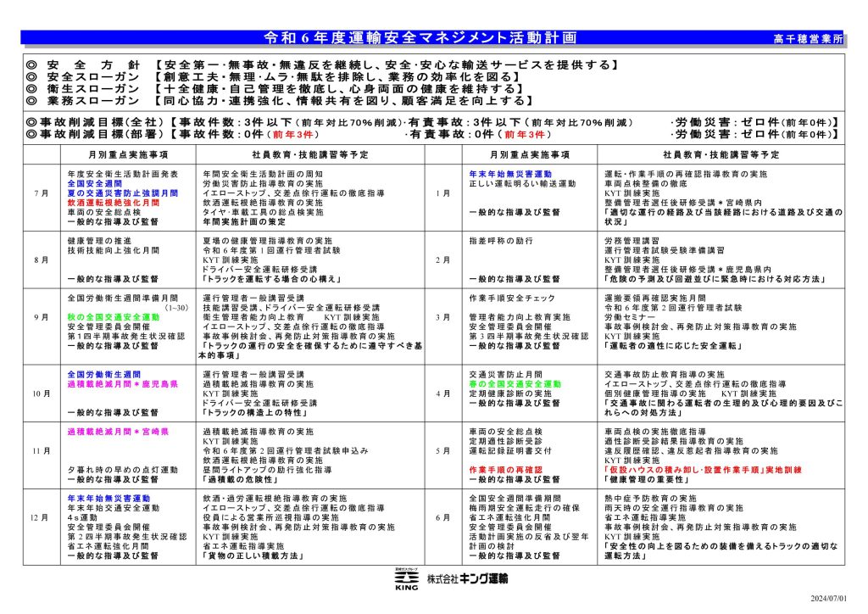
Task: Click the 8月 row label
Action: pos(42,260)
